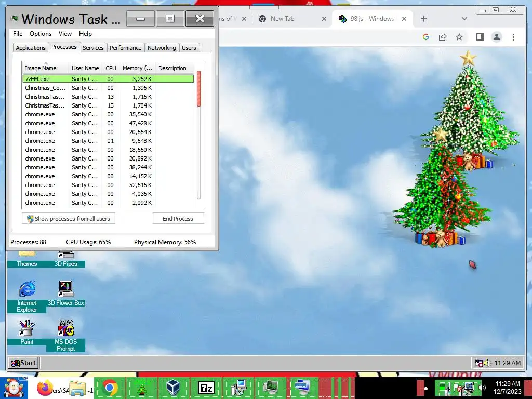This screenshot has width=532, height=399.
Task: Click the Santa start icon in host taskbar
Action: coord(14,388)
